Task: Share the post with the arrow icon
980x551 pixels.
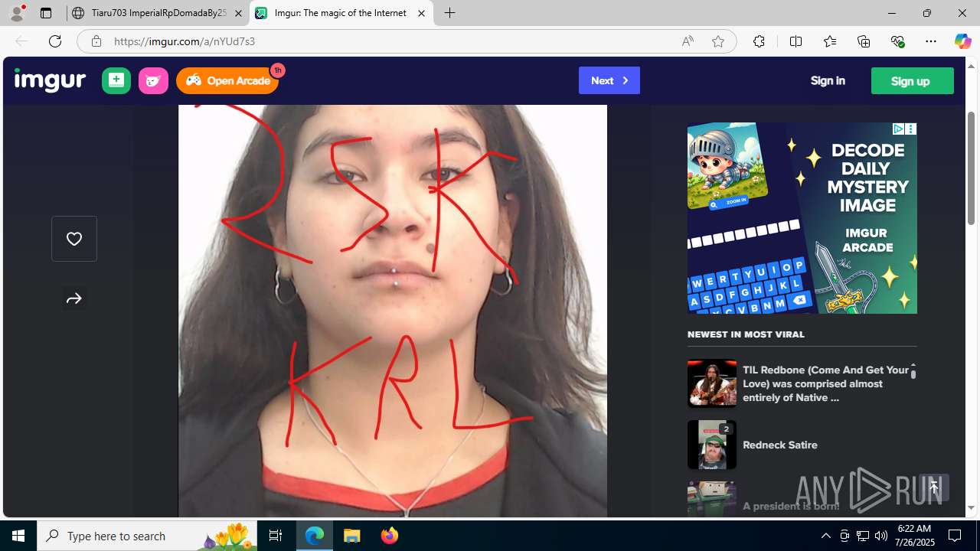Action: point(74,299)
